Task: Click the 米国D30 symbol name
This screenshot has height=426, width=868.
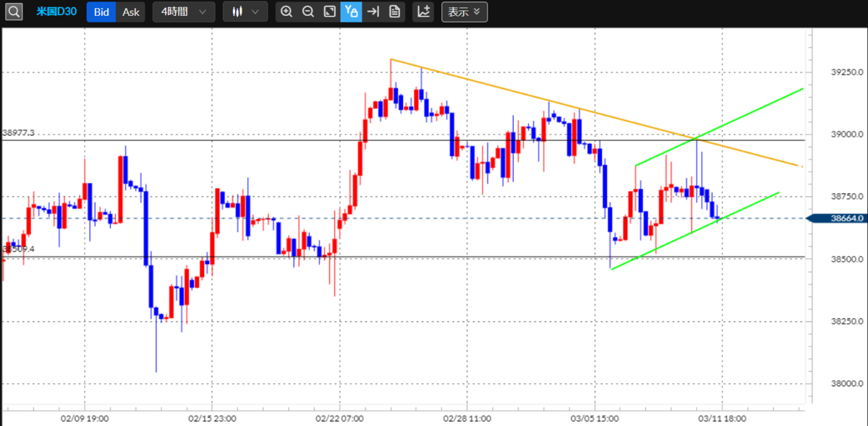Action: tap(56, 12)
